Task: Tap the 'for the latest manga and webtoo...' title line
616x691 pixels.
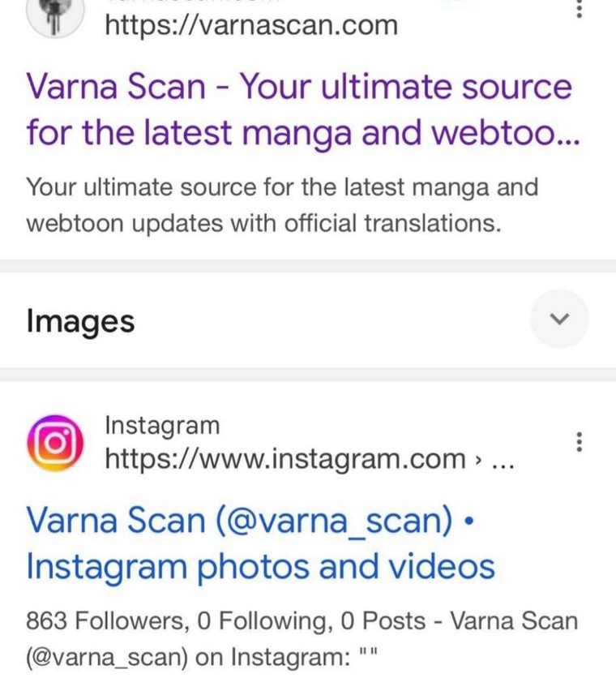Action: (303, 133)
